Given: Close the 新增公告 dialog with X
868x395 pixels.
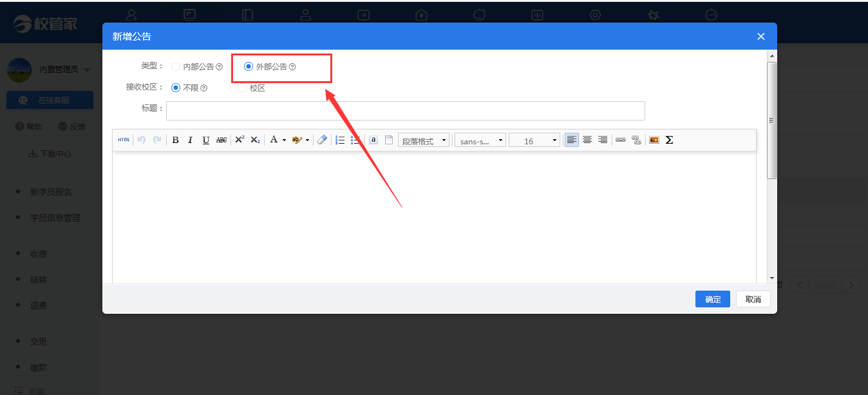Looking at the screenshot, I should (761, 37).
